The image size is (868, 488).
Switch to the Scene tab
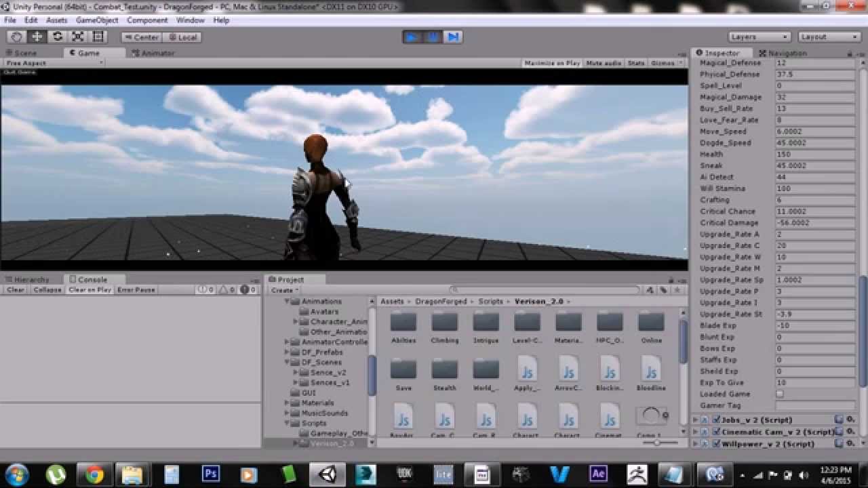(21, 53)
